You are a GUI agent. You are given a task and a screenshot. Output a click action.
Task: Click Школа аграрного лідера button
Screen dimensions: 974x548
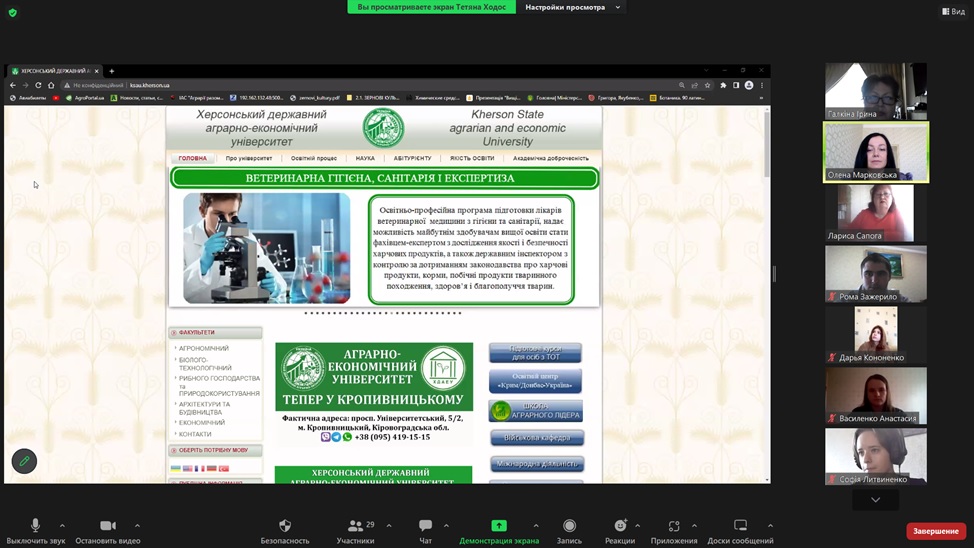(x=535, y=411)
